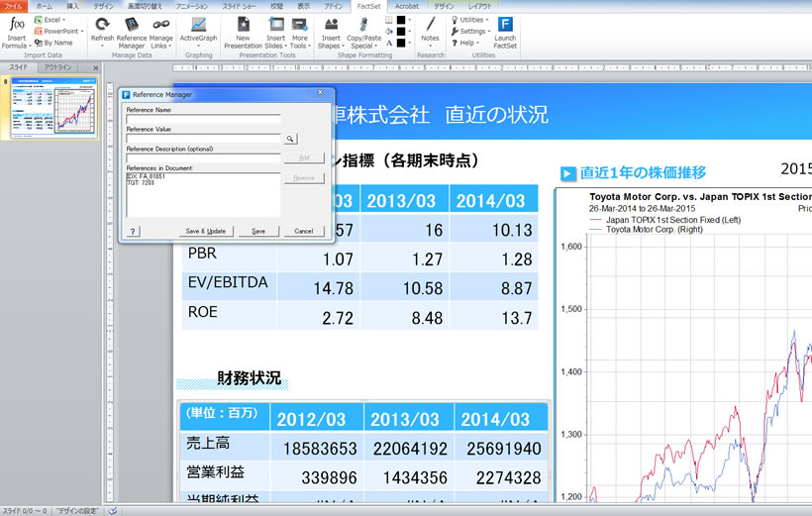The width and height of the screenshot is (812, 516).
Task: Switch to the アウトライン pane tab
Action: click(x=57, y=67)
